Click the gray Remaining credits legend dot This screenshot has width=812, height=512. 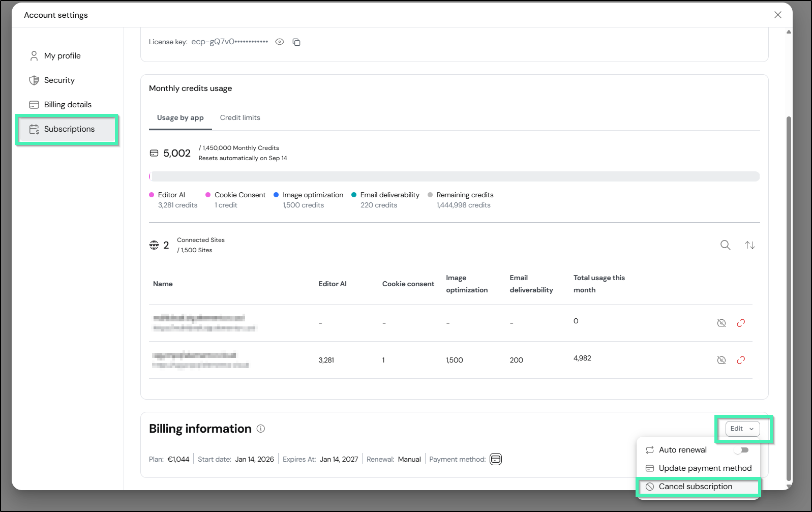430,195
